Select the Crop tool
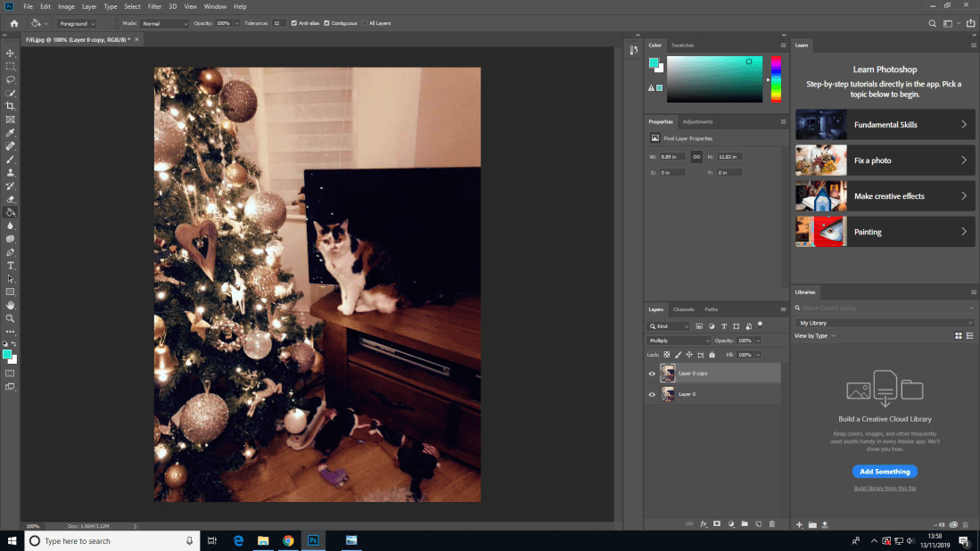980x551 pixels. [x=11, y=106]
